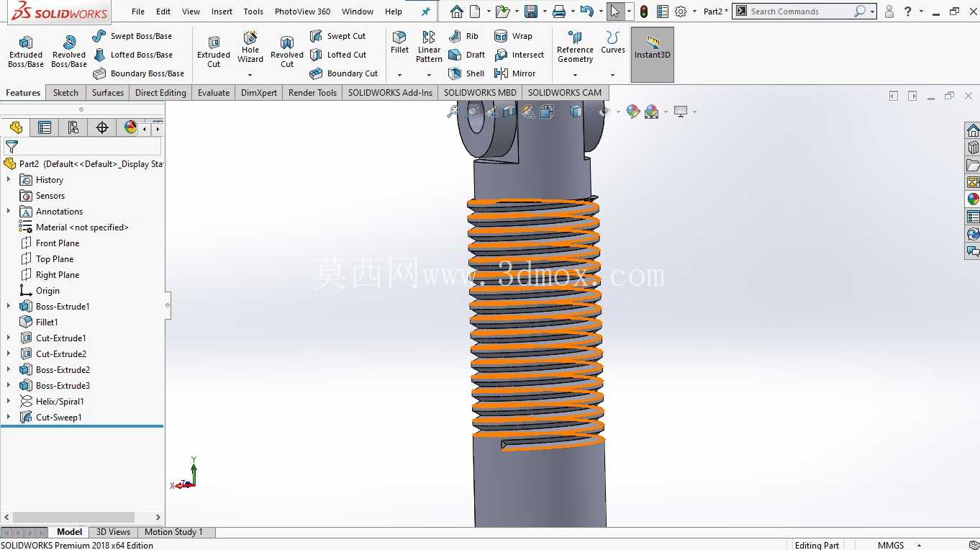This screenshot has width=980, height=550.
Task: Switch to the Motion Study 1 tab
Action: pyautogui.click(x=173, y=532)
